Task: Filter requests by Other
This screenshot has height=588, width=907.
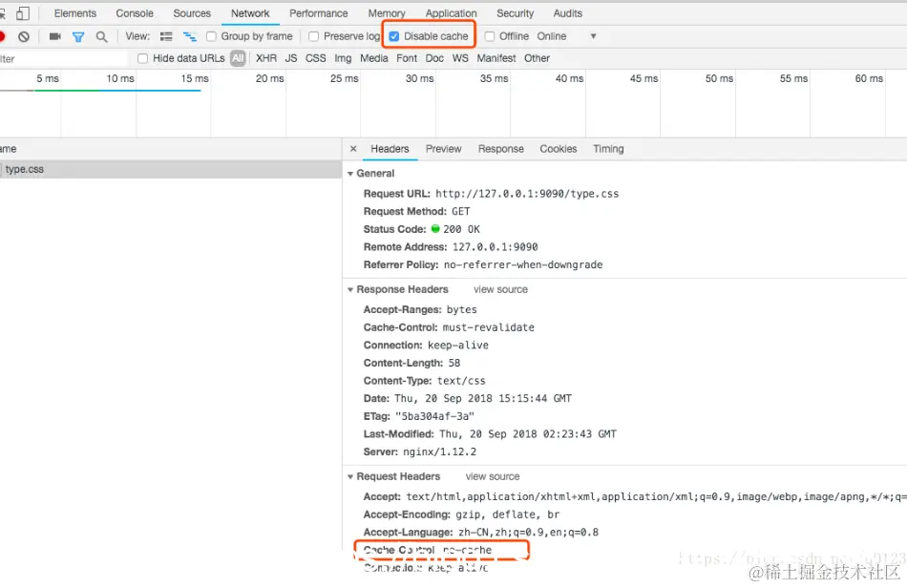Action: point(537,58)
